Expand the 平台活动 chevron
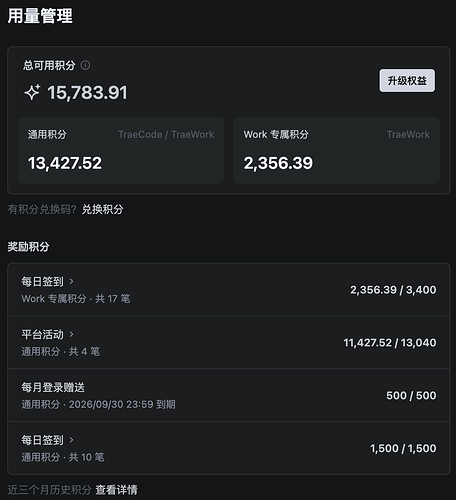 71,334
